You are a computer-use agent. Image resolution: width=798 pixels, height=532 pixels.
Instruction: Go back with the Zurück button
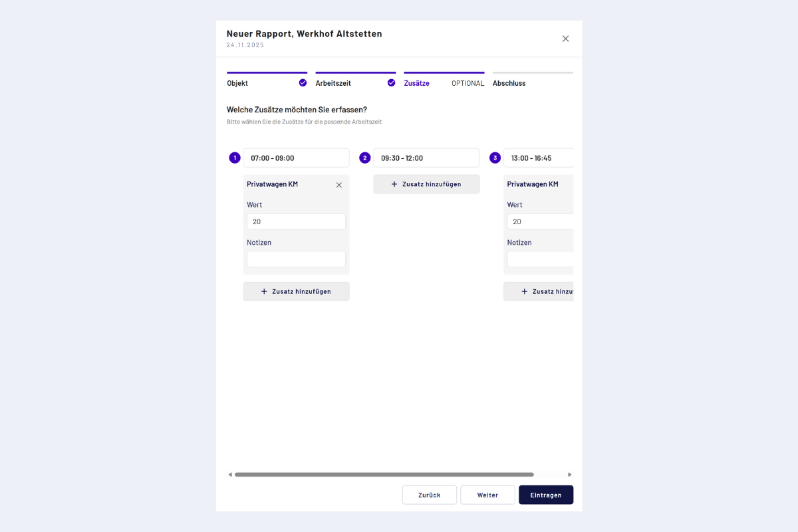point(430,495)
